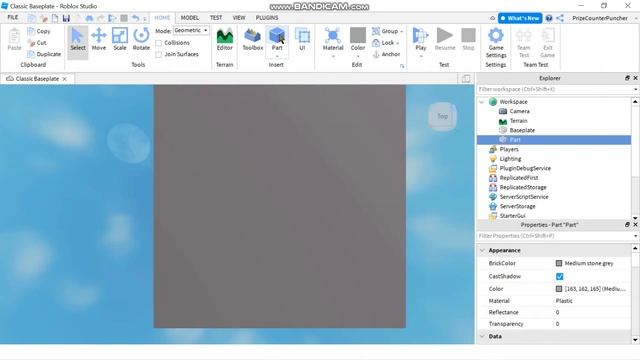Click the Filter workspace search field

tap(554, 89)
